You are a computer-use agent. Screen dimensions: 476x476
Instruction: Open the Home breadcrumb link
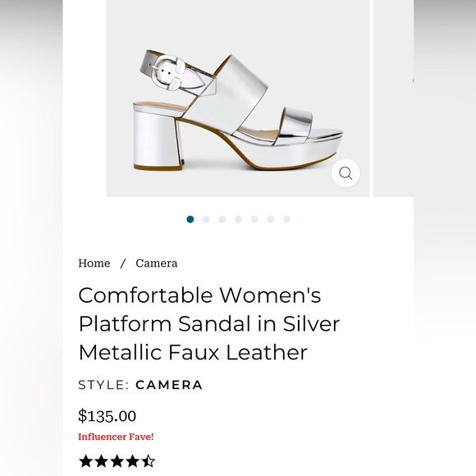pos(94,263)
